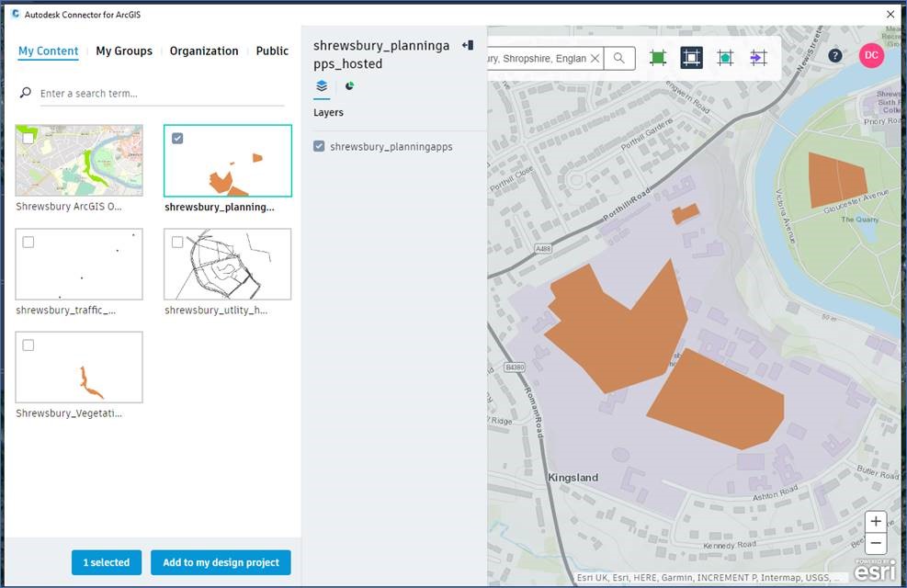Toggle the shrewsbury_planningapps layer checkbox
The height and width of the screenshot is (588, 907).
click(x=317, y=145)
